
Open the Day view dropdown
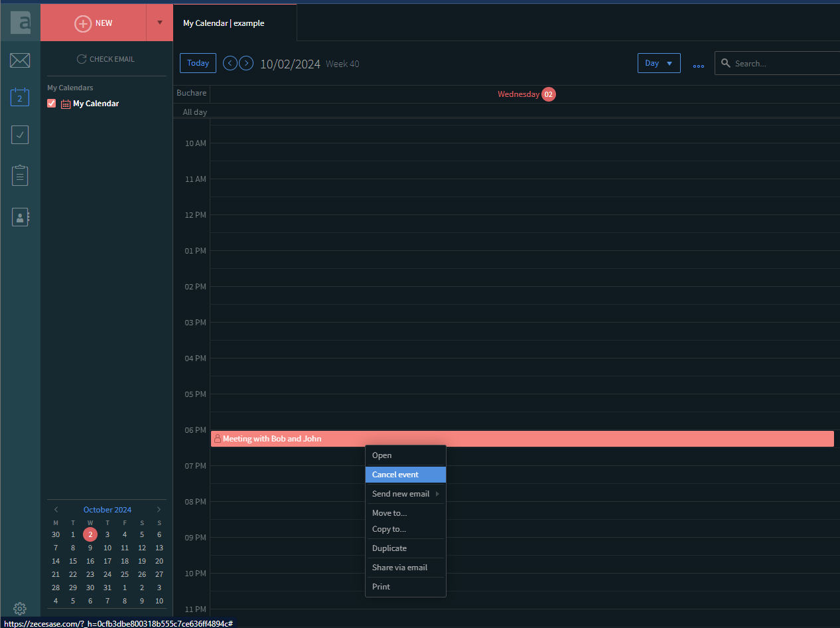point(658,63)
